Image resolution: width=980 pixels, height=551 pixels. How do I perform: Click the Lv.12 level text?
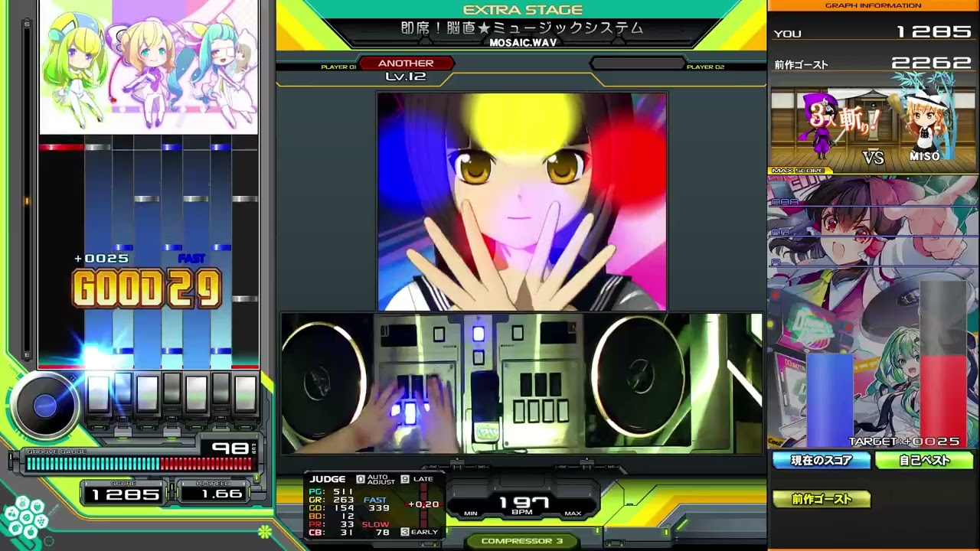point(406,77)
